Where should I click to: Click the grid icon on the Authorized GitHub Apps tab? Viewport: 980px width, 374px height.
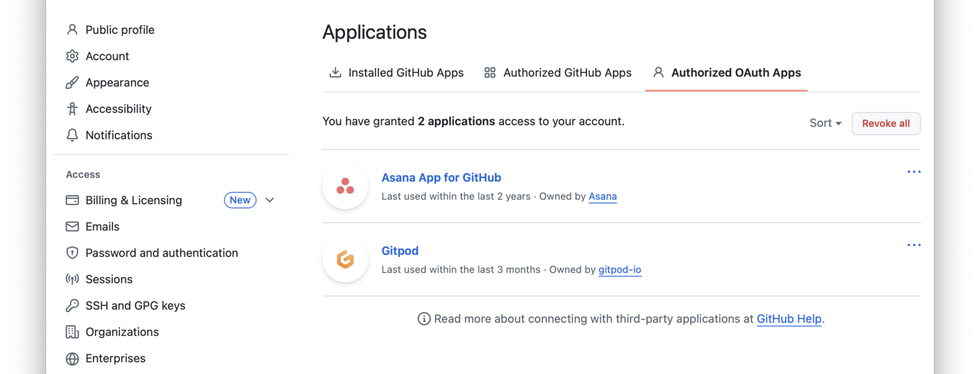point(490,72)
